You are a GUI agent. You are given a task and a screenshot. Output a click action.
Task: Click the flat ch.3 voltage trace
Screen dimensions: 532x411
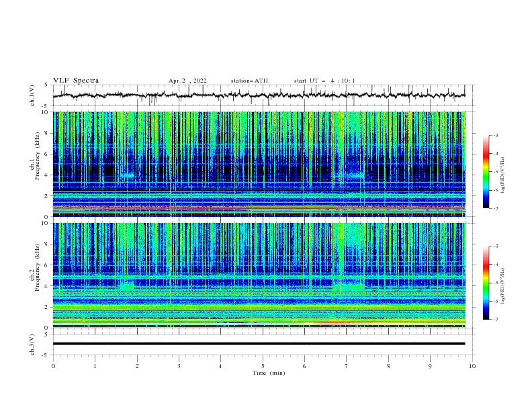point(259,344)
